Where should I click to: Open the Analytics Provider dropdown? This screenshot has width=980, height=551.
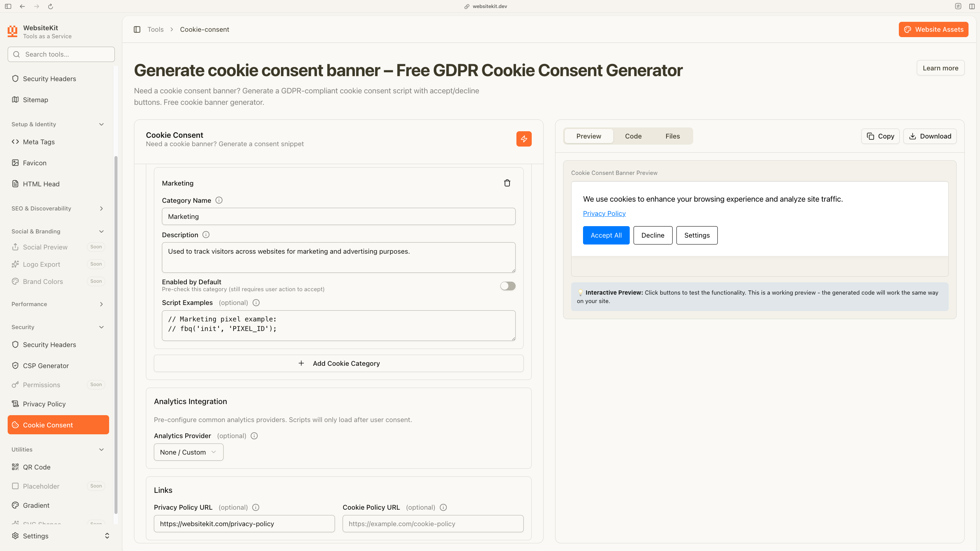pyautogui.click(x=188, y=452)
